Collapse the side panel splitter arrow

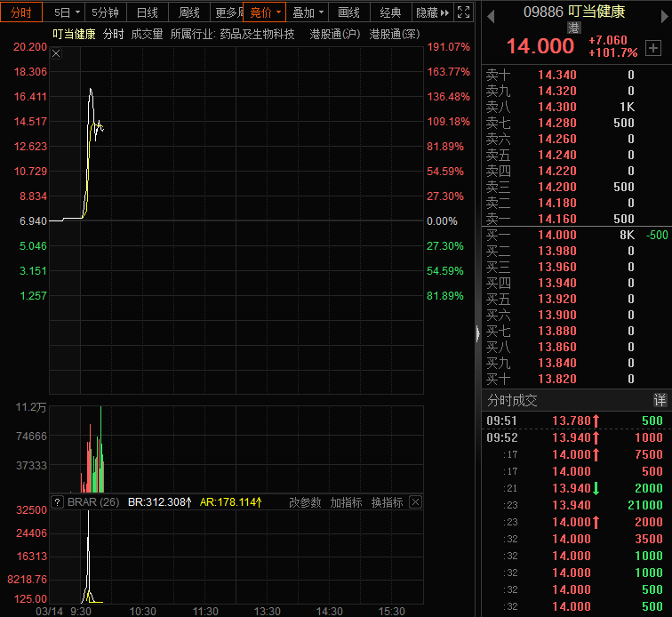pyautogui.click(x=478, y=333)
